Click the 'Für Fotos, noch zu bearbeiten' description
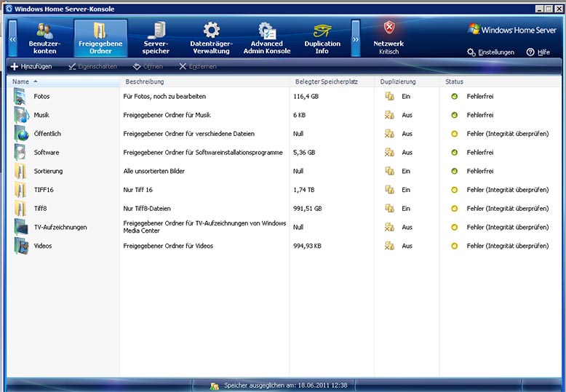The height and width of the screenshot is (392, 566). pos(164,97)
